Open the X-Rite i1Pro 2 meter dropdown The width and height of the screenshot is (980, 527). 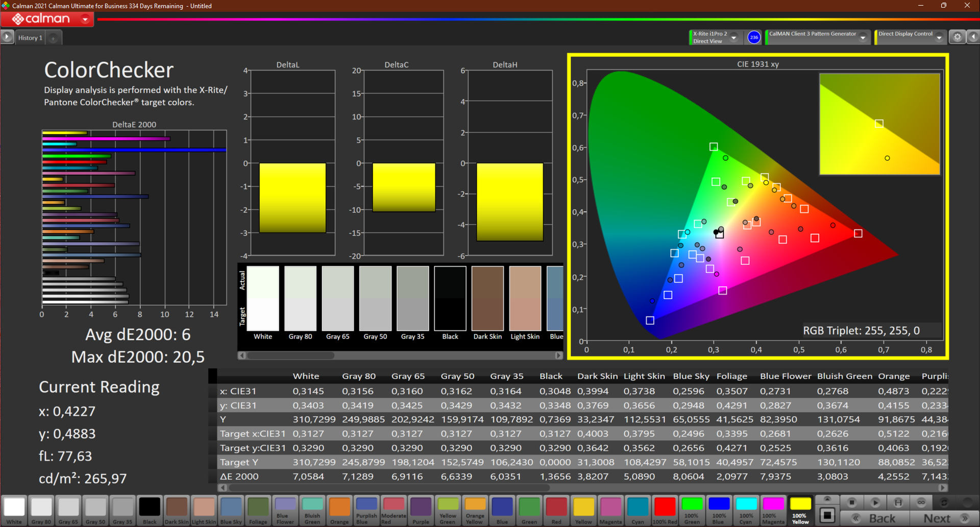pos(733,37)
